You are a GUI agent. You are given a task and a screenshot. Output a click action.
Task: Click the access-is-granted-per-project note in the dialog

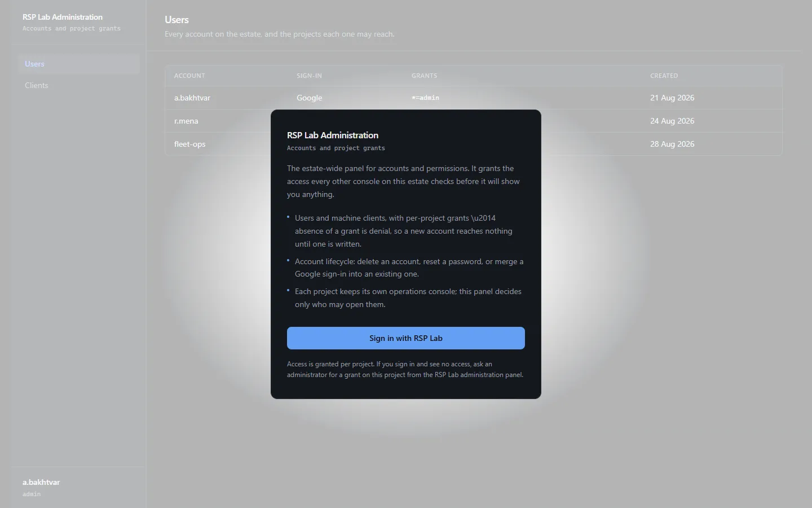coord(405,369)
